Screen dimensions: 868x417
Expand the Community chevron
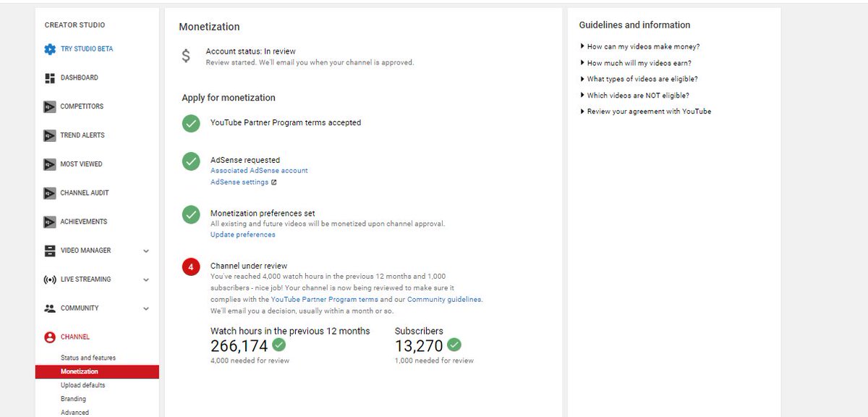146,309
